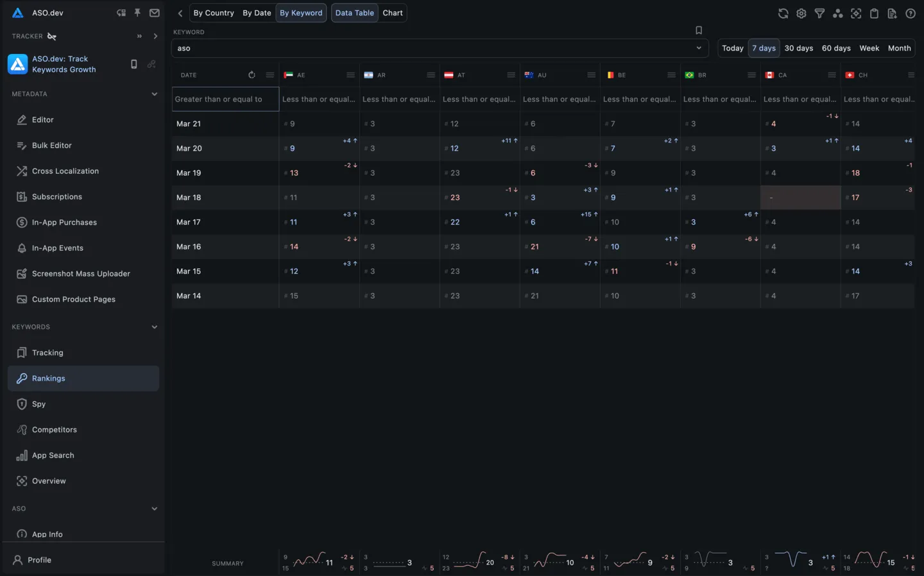Open the keyword dropdown arrow

click(x=699, y=47)
